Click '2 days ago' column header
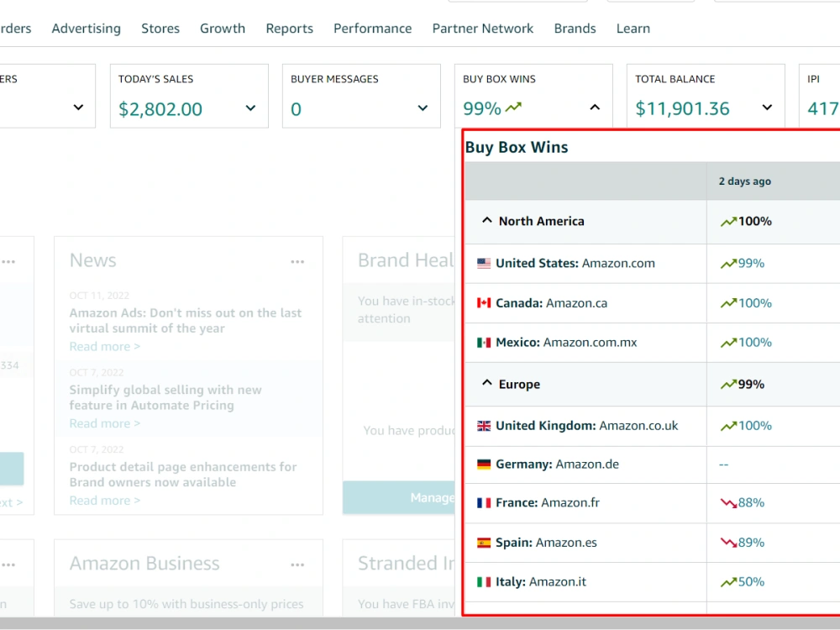The image size is (840, 630). coord(744,181)
